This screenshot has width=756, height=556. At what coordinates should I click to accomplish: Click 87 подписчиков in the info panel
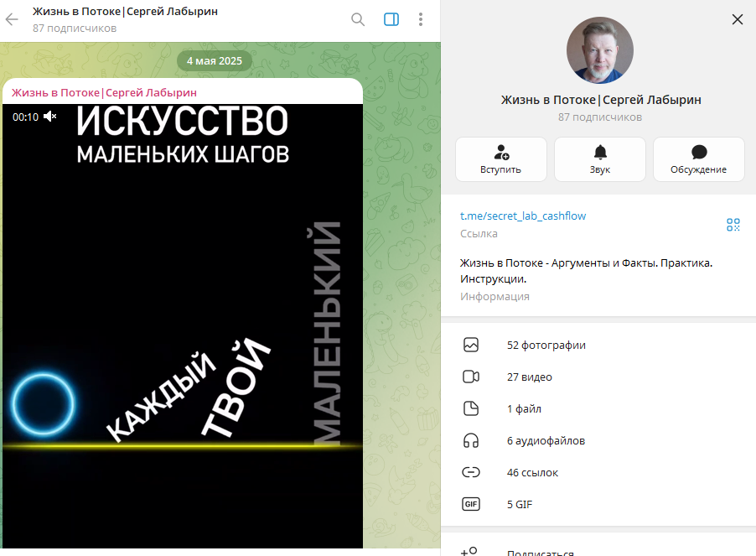(x=600, y=117)
